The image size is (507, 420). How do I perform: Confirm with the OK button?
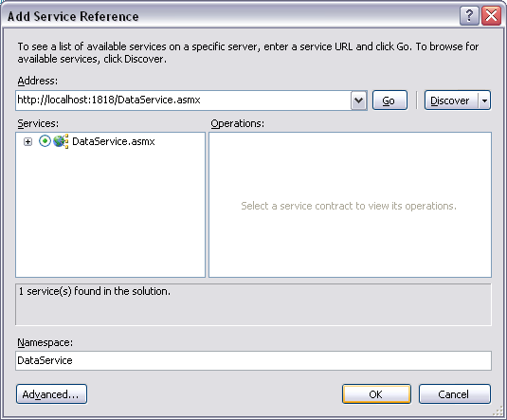[376, 394]
